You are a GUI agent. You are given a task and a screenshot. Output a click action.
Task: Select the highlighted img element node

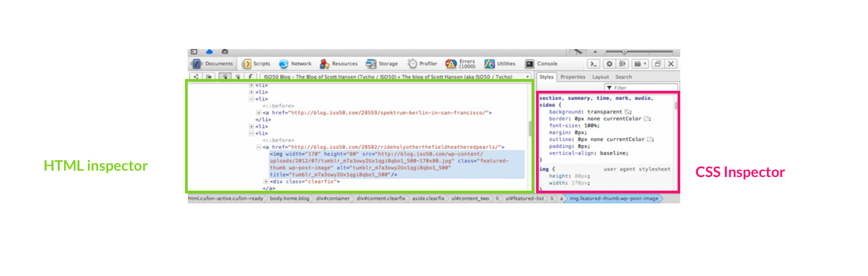click(x=397, y=164)
